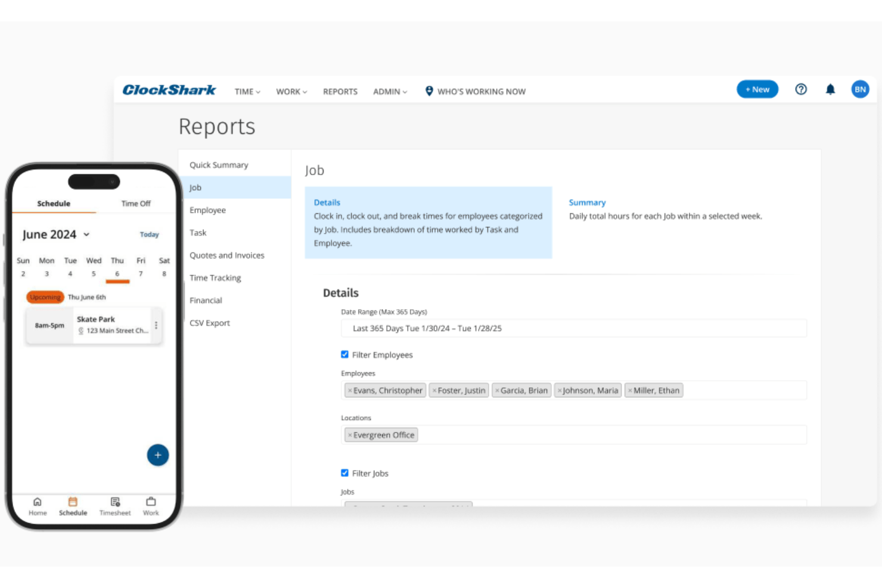Viewport: 882px width, 588px height.
Task: Select Time Tracking report category
Action: (215, 278)
